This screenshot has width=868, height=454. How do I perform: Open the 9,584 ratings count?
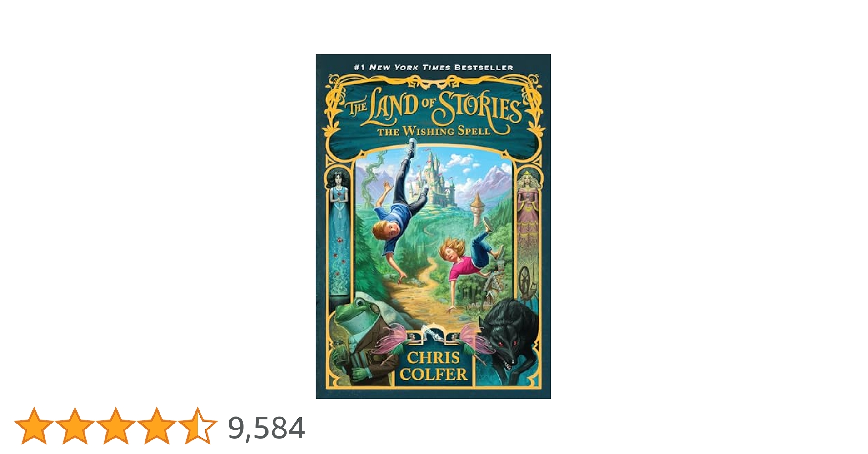(x=266, y=428)
